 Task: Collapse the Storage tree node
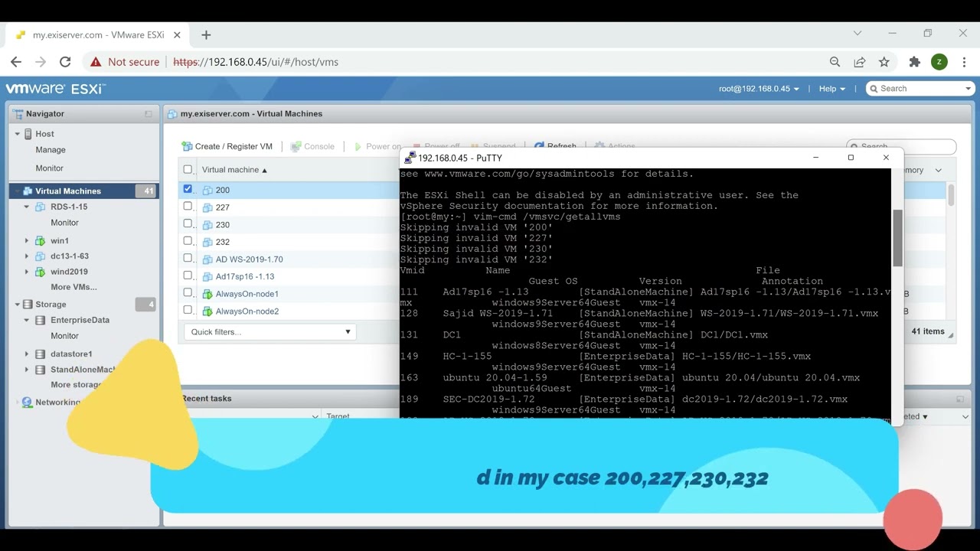click(18, 305)
